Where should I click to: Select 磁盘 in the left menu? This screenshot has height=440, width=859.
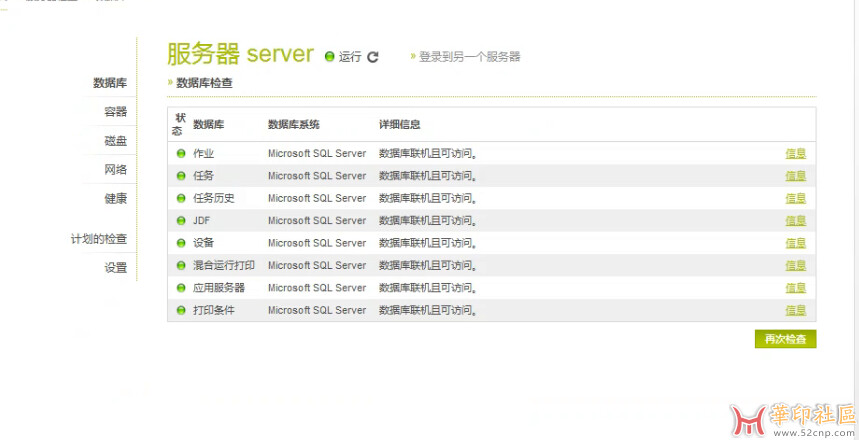point(115,141)
